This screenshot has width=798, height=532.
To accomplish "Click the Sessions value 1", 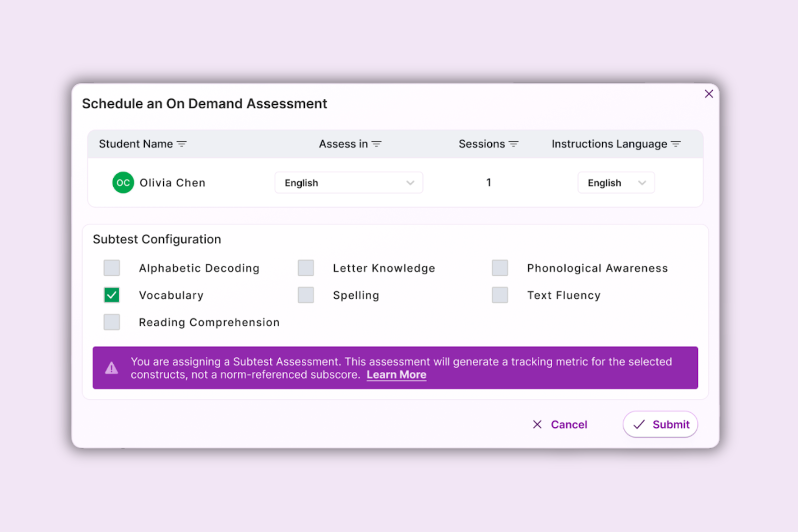I will 489,182.
